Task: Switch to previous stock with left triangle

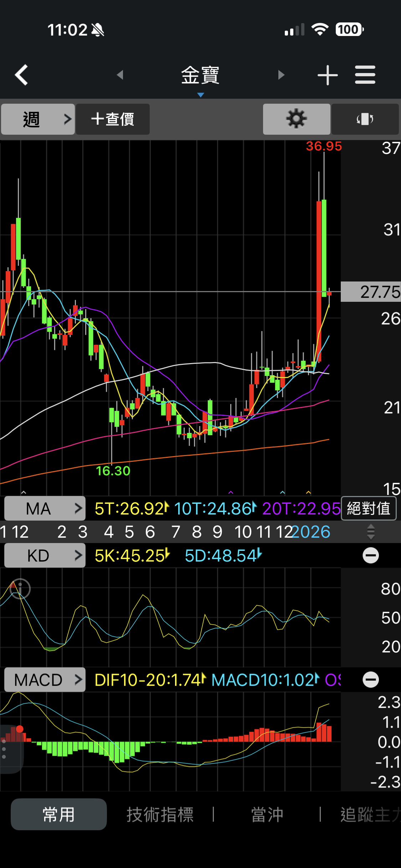Action: coord(120,75)
